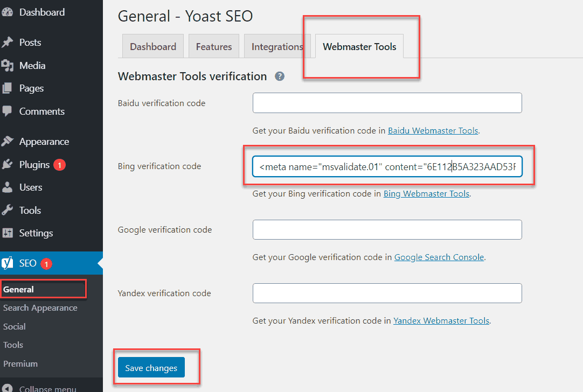Screen dimensions: 583x392
Task: Open the Tools wrench icon
Action: tap(9, 210)
